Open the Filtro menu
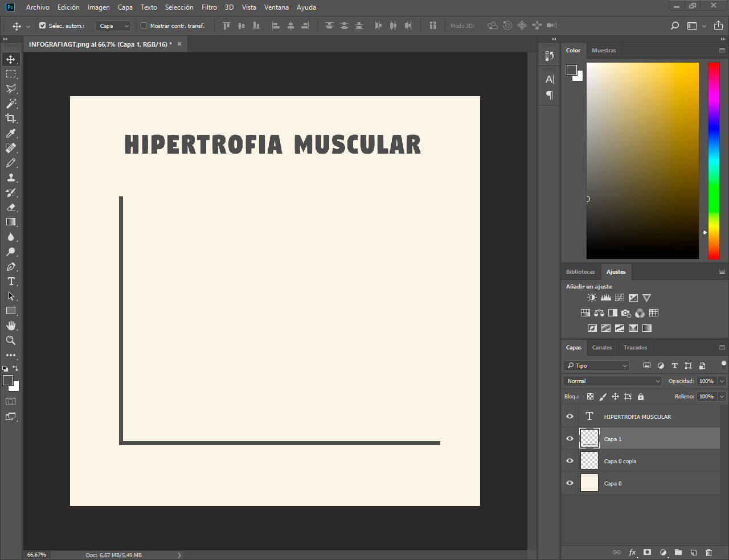This screenshot has height=560, width=729. (x=209, y=7)
